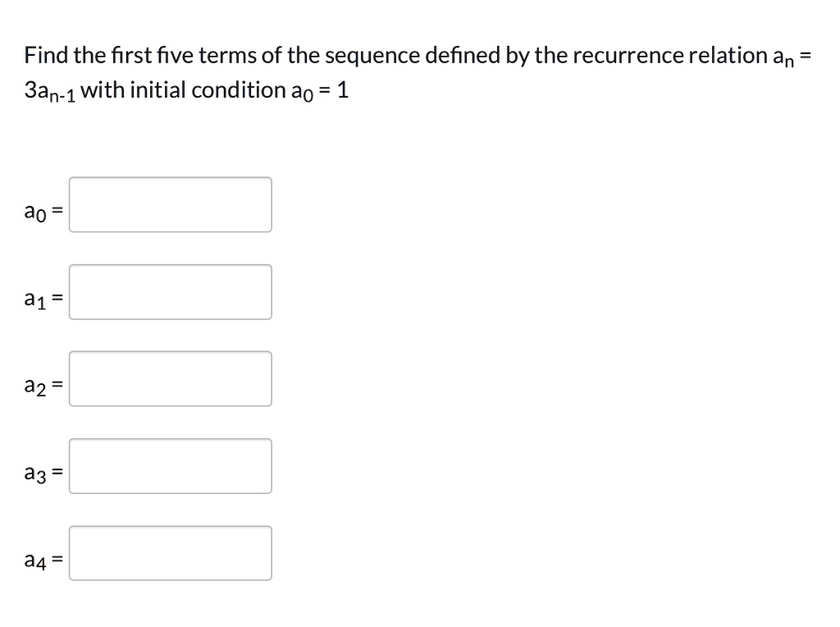Click the 'initial condition' phrase
This screenshot has height=627, width=840.
coord(208,90)
